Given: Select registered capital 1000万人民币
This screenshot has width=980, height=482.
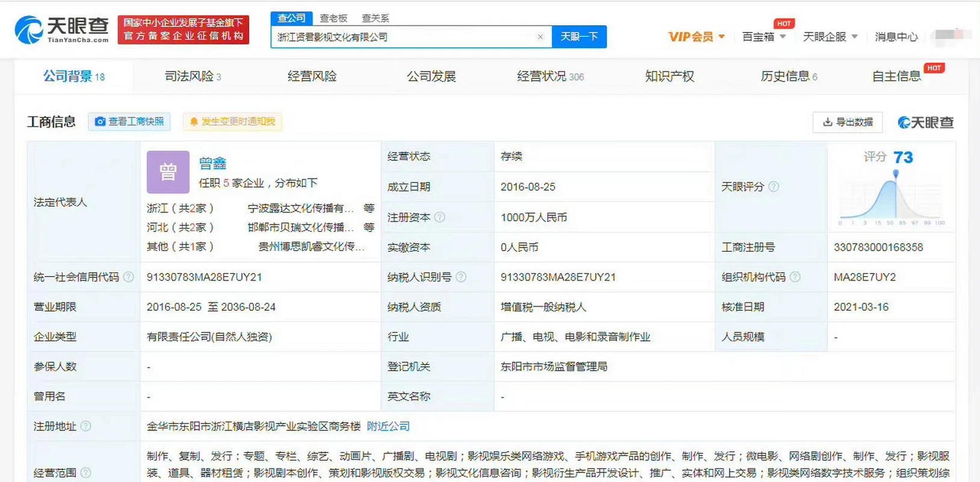Looking at the screenshot, I should point(534,218).
